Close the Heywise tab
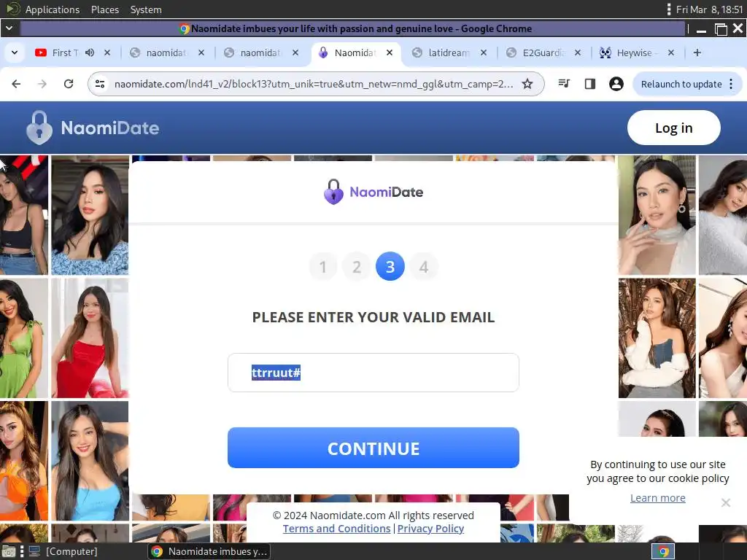 (671, 52)
